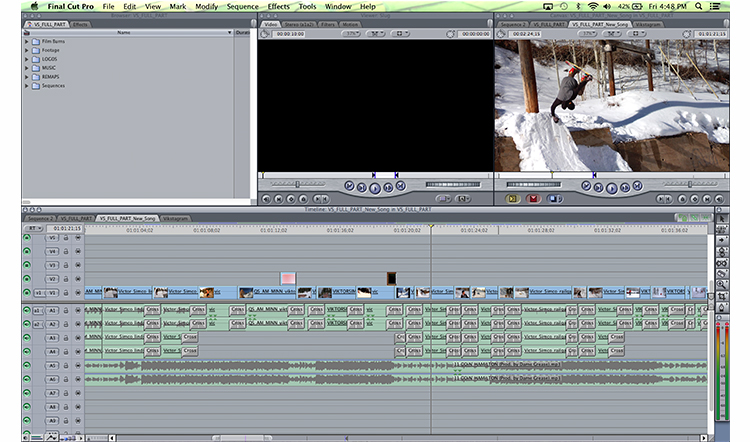Click the blue Replace edit button in Canvas

555,199
